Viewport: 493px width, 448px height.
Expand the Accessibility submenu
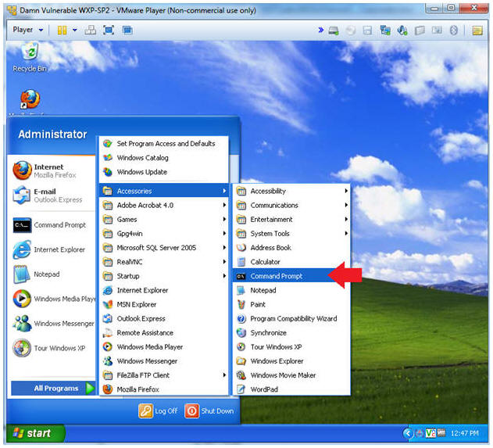(291, 191)
